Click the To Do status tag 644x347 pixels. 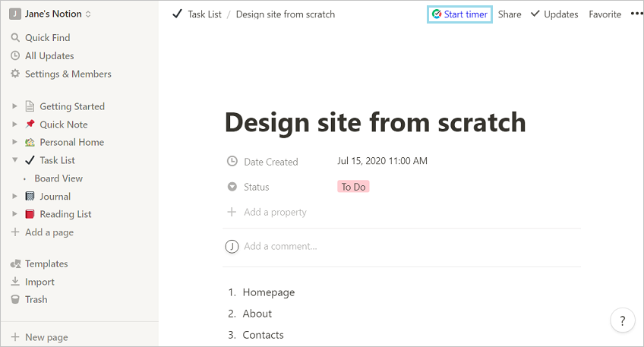pos(353,187)
